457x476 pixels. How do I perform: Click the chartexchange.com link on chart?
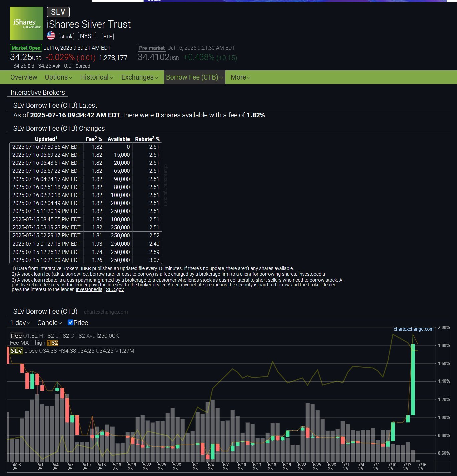click(413, 329)
